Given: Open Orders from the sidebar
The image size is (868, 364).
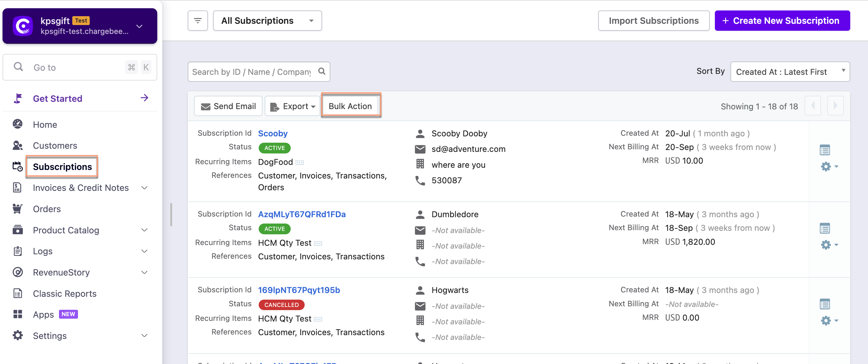Looking at the screenshot, I should click(47, 209).
